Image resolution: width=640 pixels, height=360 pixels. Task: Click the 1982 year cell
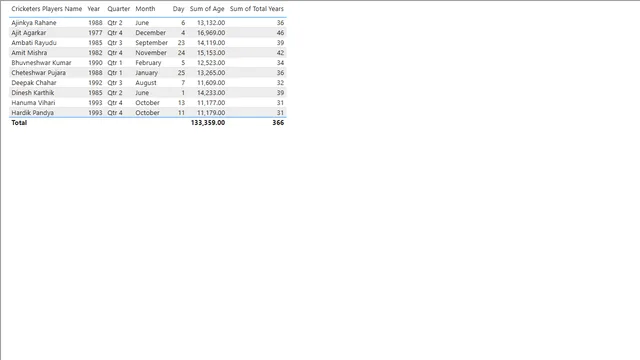click(x=95, y=53)
